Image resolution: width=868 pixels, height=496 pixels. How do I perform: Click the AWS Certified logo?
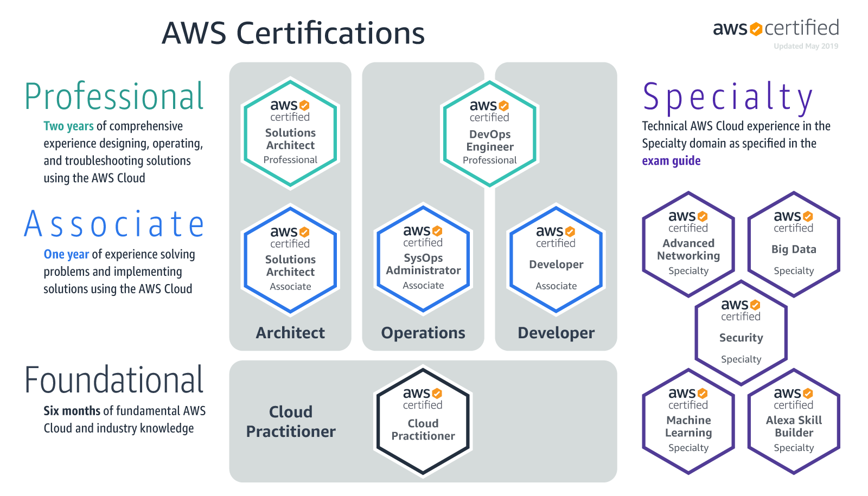coord(775,28)
